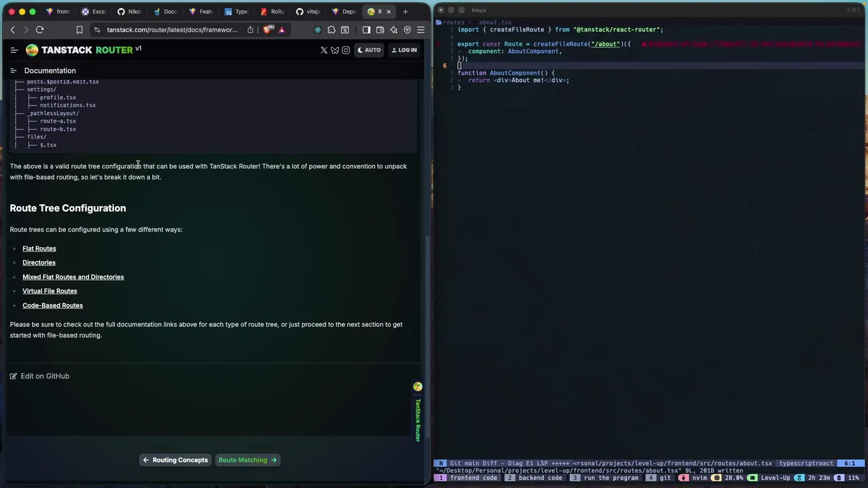Click 'profile.tsx' in the file tree
This screenshot has height=488, width=868.
coord(58,98)
